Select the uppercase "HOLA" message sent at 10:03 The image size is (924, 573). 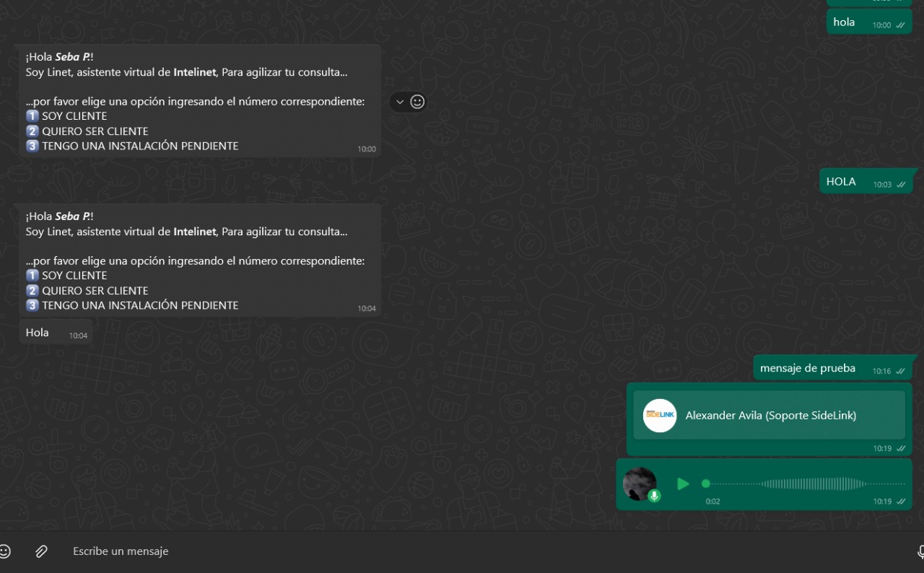pyautogui.click(x=841, y=182)
